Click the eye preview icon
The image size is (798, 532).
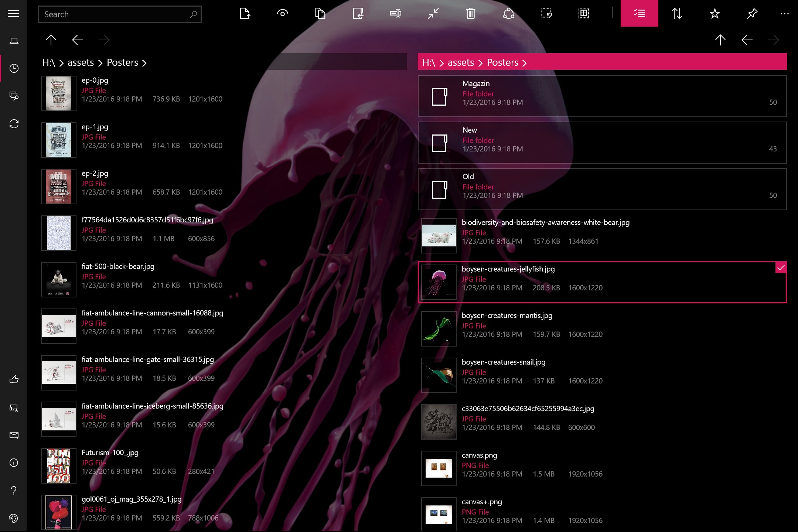(x=282, y=14)
